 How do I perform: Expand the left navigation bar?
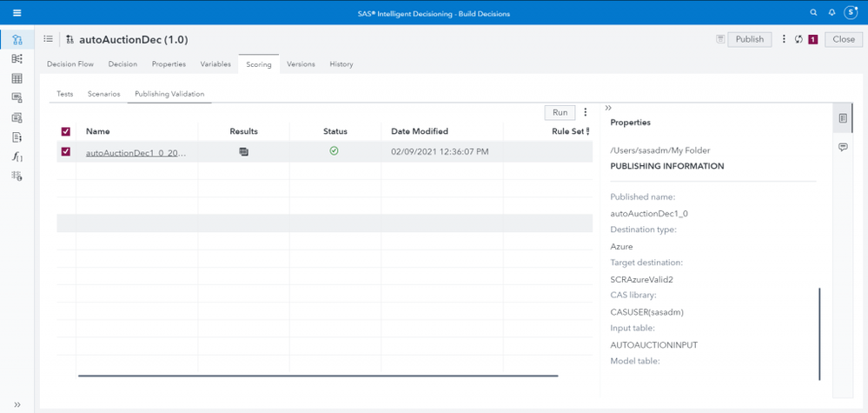coord(17,404)
